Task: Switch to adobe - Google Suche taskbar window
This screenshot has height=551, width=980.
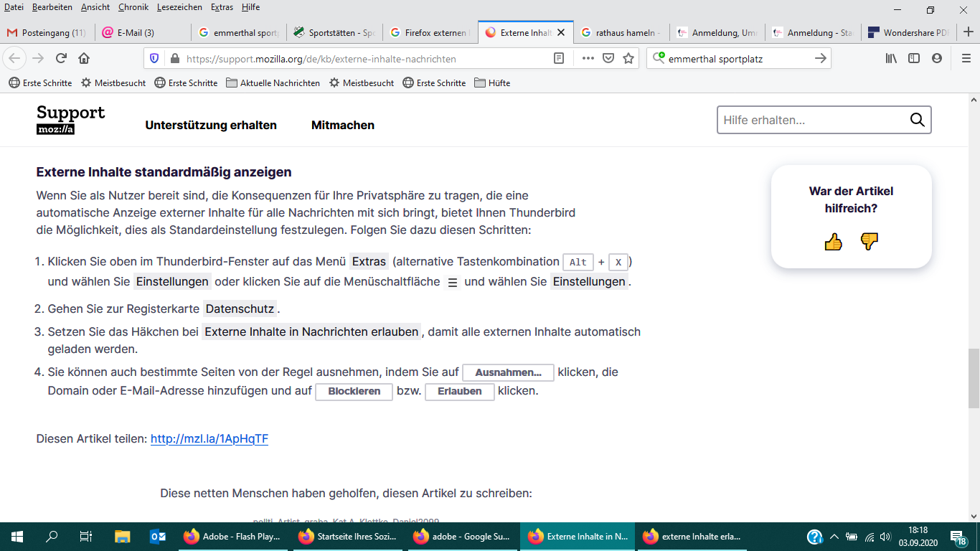Action: coord(463,537)
